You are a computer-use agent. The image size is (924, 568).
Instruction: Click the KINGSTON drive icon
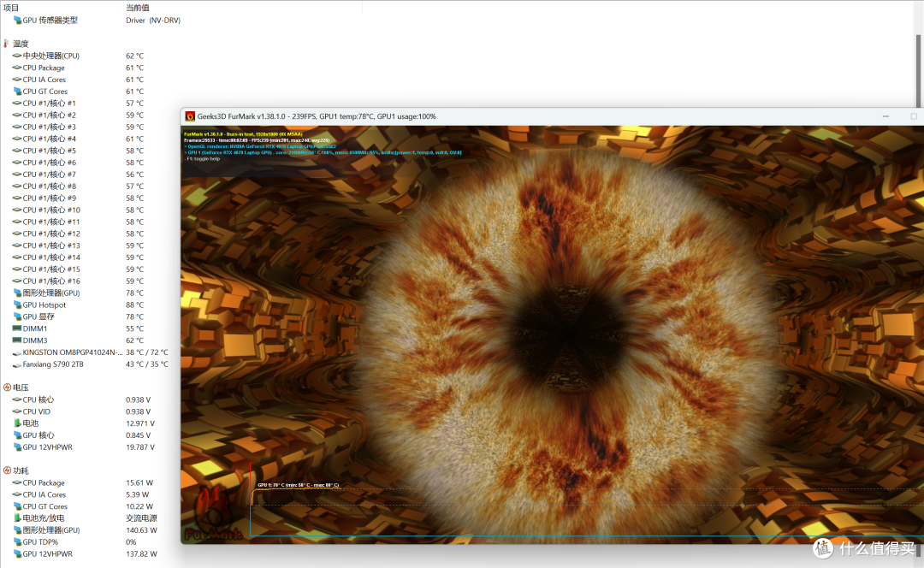(17, 352)
